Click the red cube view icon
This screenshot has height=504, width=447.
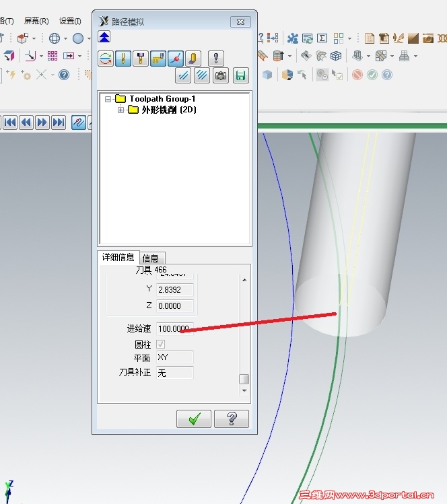pos(22,38)
